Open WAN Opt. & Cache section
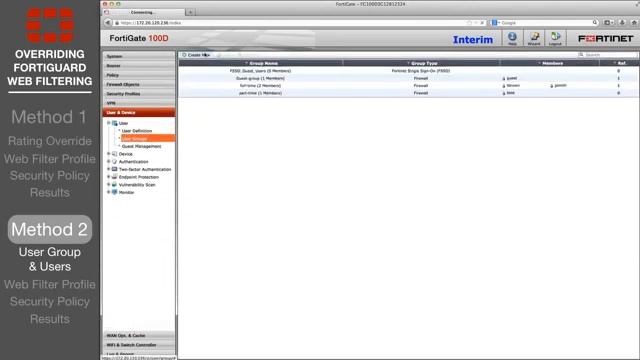The height and width of the screenshot is (360, 640). click(x=139, y=336)
